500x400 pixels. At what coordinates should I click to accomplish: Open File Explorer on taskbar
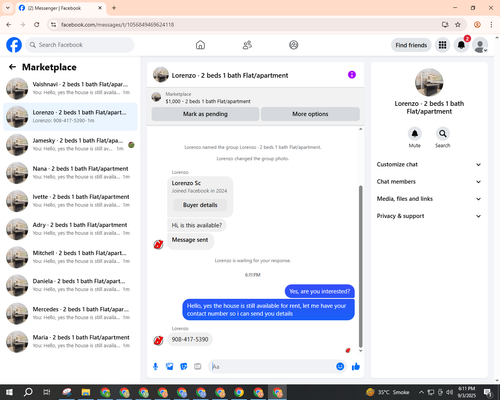tap(86, 392)
